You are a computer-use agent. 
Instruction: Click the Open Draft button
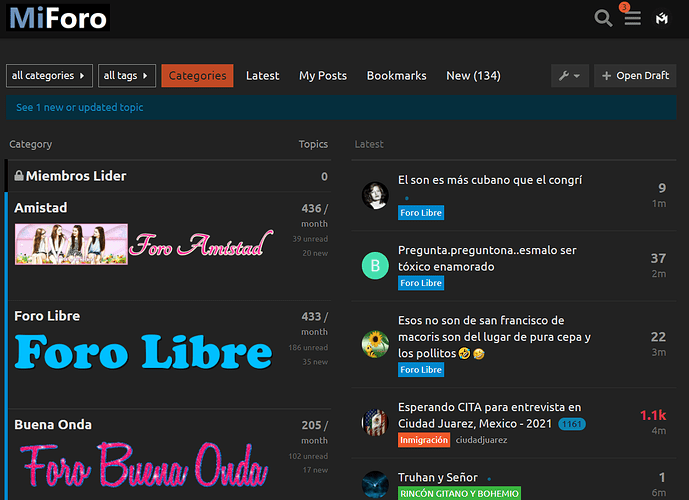point(635,76)
